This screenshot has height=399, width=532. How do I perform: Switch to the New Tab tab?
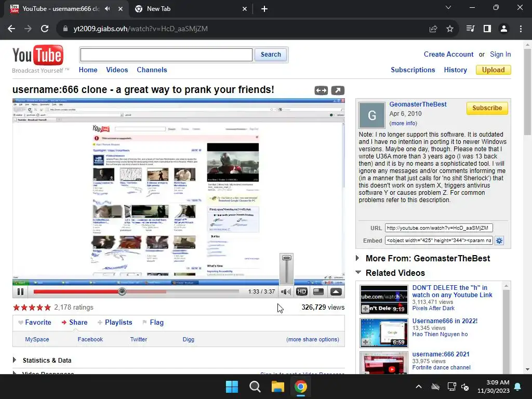click(190, 9)
